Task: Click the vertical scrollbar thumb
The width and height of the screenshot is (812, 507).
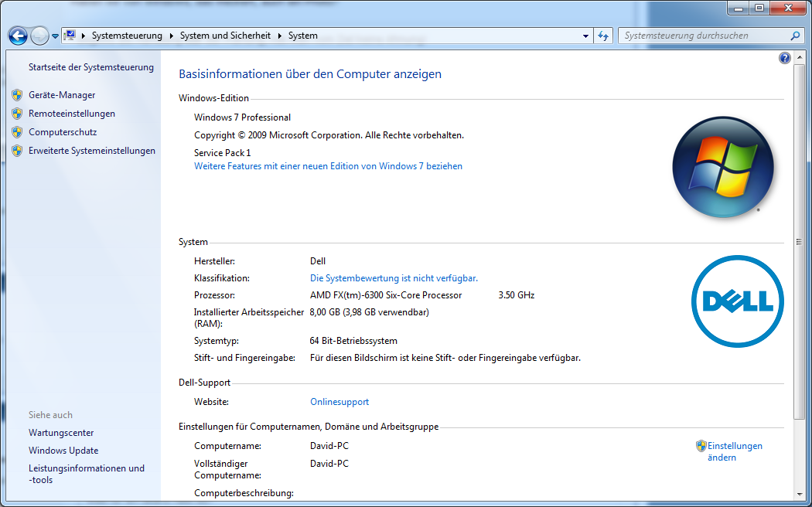Action: click(x=799, y=241)
